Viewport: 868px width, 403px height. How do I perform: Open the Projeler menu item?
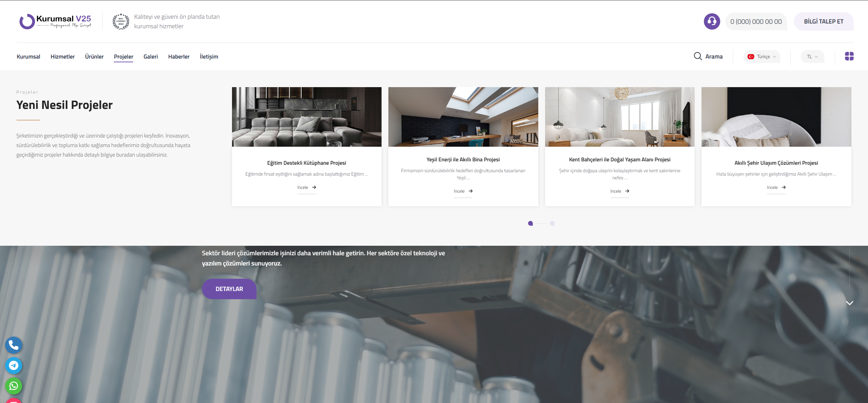click(123, 57)
